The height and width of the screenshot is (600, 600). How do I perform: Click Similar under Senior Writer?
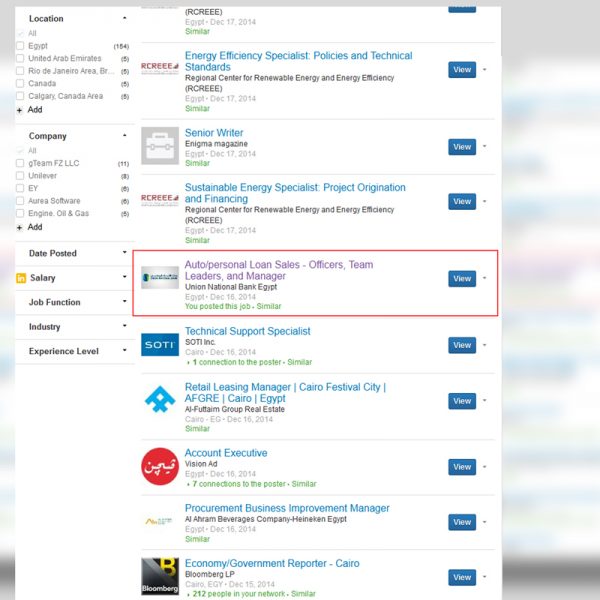click(197, 163)
